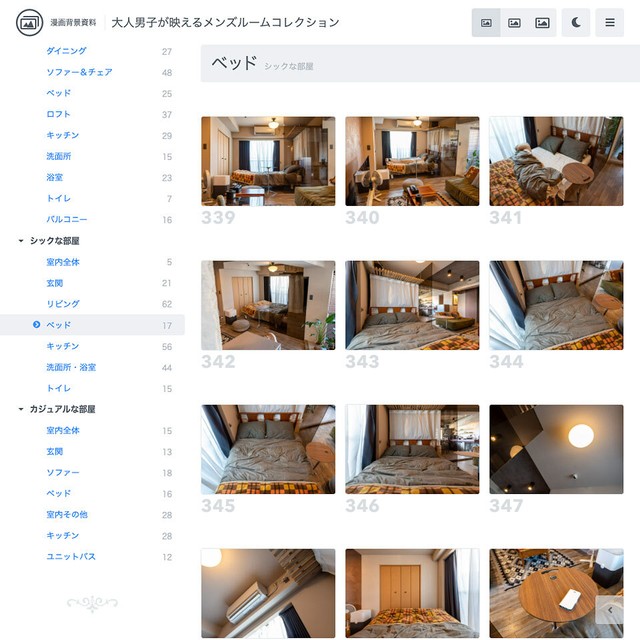Open thumbnail image 339
Viewport: 640px width, 640px height.
[x=268, y=161]
